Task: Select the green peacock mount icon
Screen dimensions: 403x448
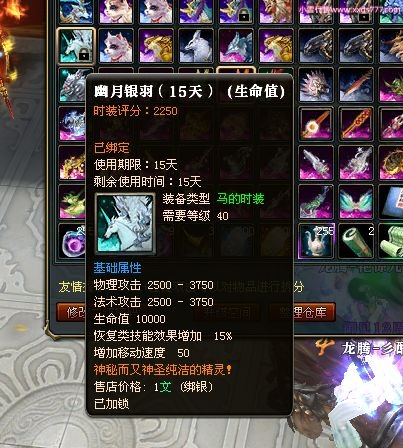Action: point(316,202)
